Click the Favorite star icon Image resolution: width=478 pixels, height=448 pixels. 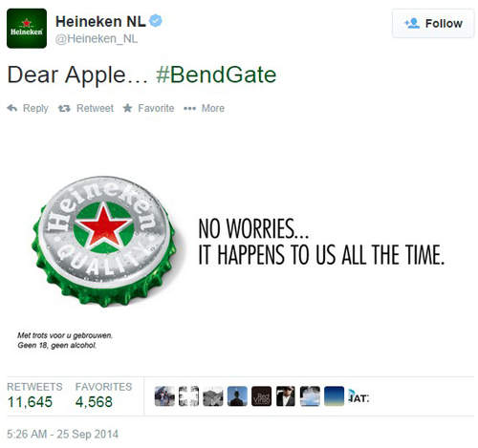[128, 108]
